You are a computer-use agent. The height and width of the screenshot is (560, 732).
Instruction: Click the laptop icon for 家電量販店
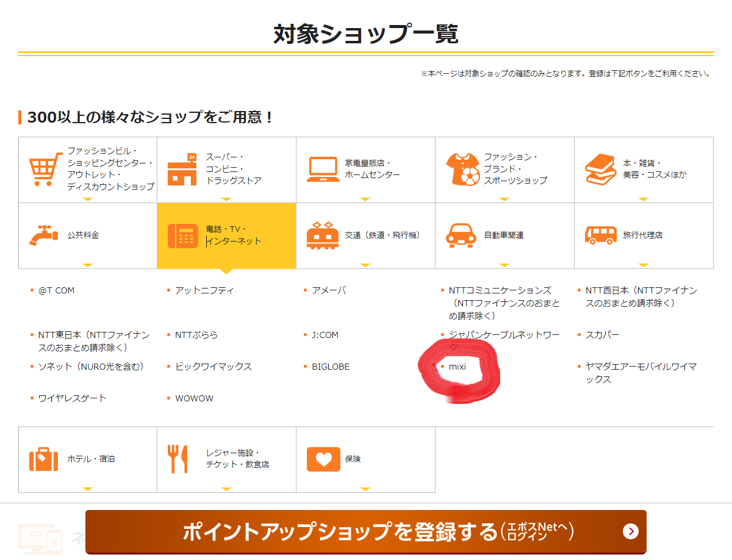pyautogui.click(x=323, y=169)
